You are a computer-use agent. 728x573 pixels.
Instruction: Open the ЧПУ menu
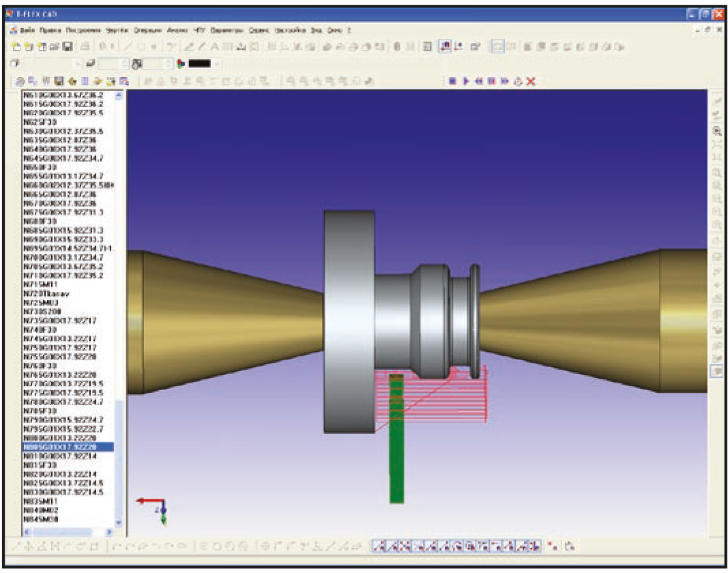(x=199, y=31)
